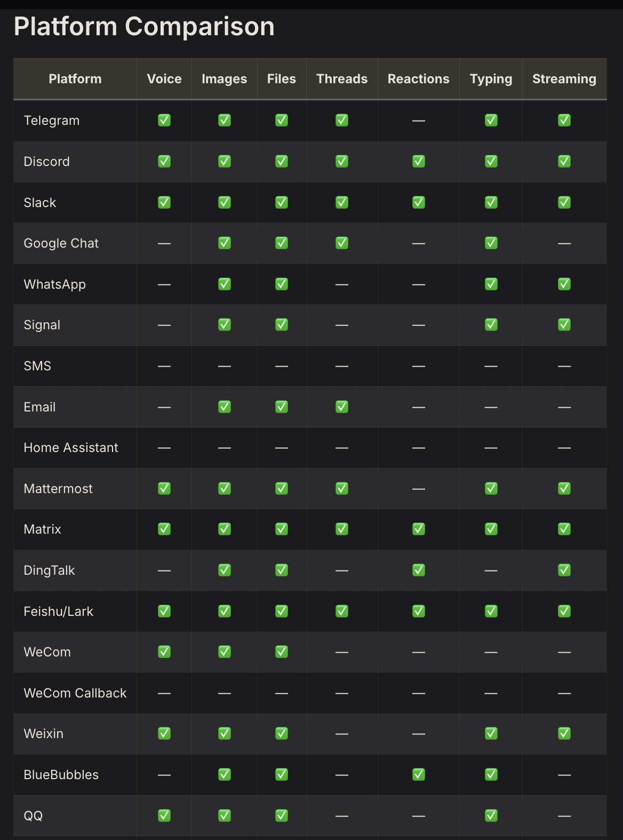
Task: Click the Threads column header
Action: 342,79
